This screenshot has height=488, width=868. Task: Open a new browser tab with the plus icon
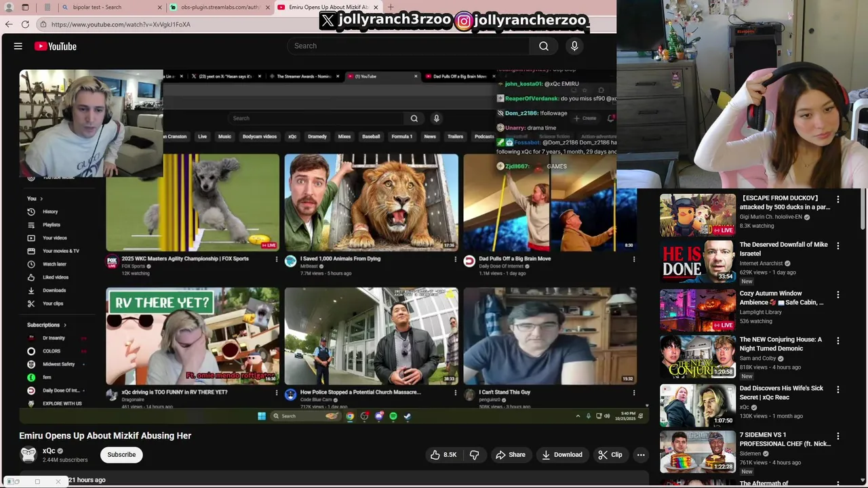pos(391,7)
